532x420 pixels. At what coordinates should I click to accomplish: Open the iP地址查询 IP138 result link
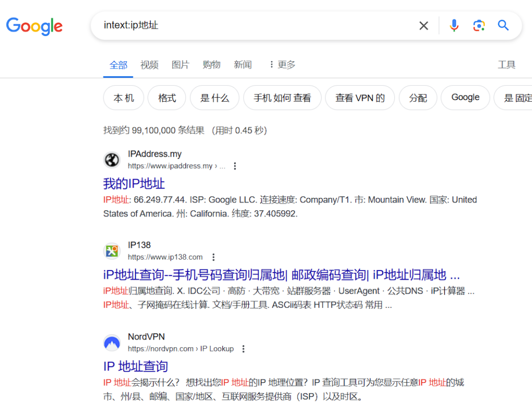pos(282,275)
